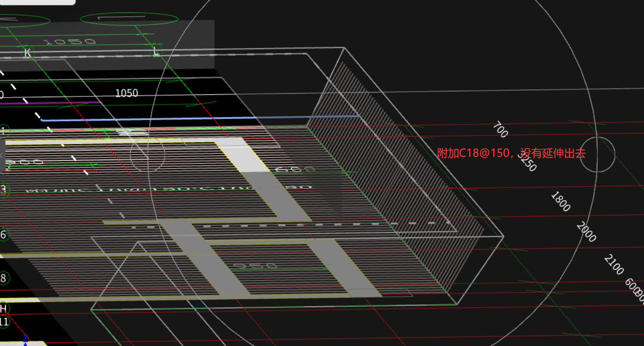This screenshot has width=644, height=346.
Task: Click the 2100 dimension label
Action: [614, 264]
